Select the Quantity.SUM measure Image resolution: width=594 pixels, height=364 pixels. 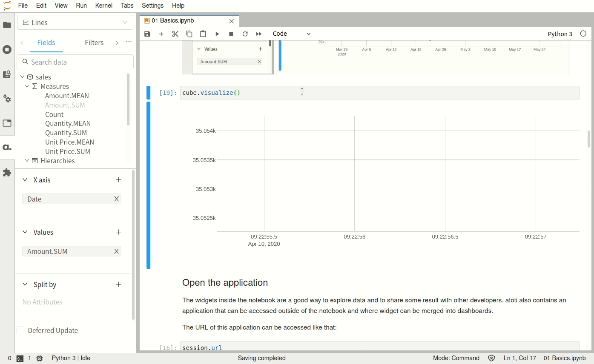pyautogui.click(x=66, y=133)
